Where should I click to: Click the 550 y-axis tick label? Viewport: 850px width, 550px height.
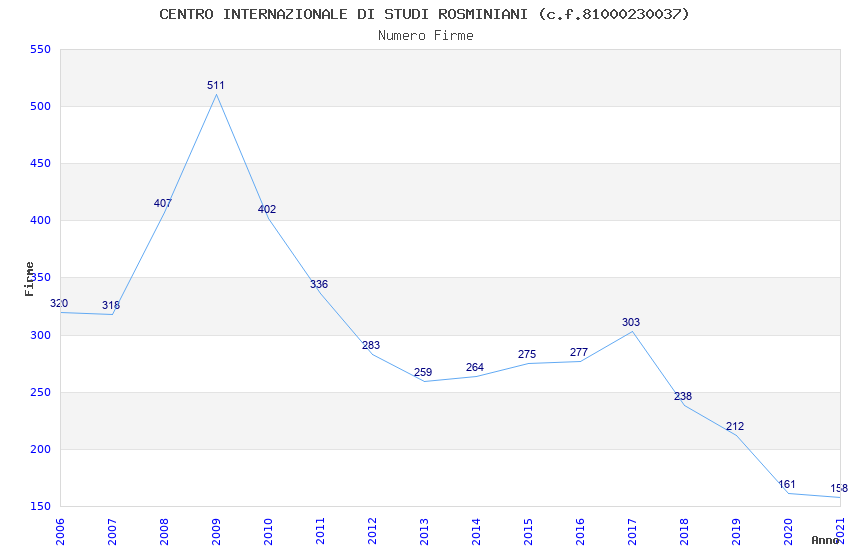pos(41,49)
